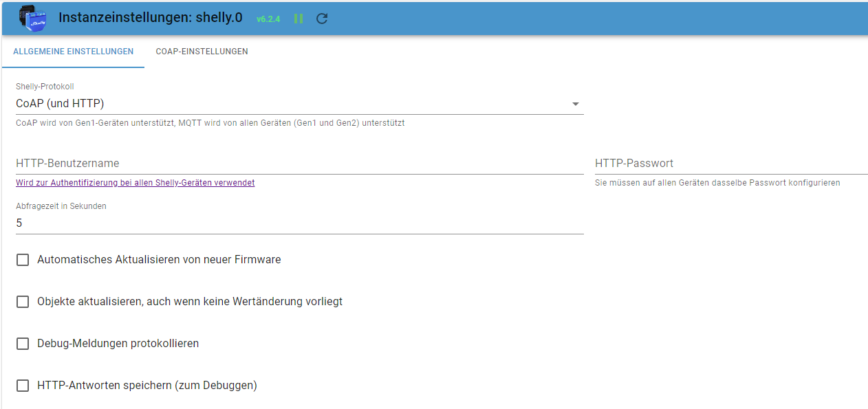Enable the Debug-Meldungen protokollieren checkbox
Viewport: 868px width, 409px height.
(x=23, y=344)
